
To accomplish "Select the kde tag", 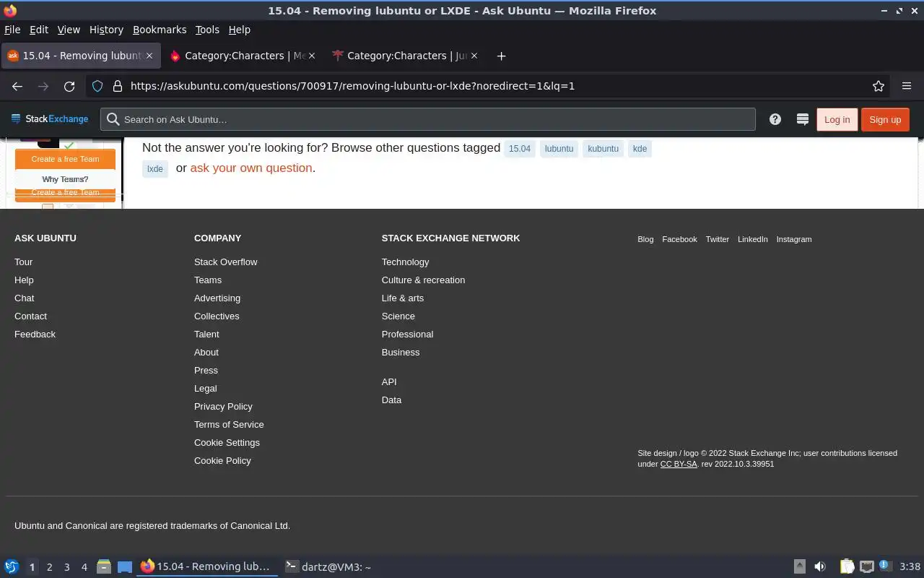I will tap(640, 149).
